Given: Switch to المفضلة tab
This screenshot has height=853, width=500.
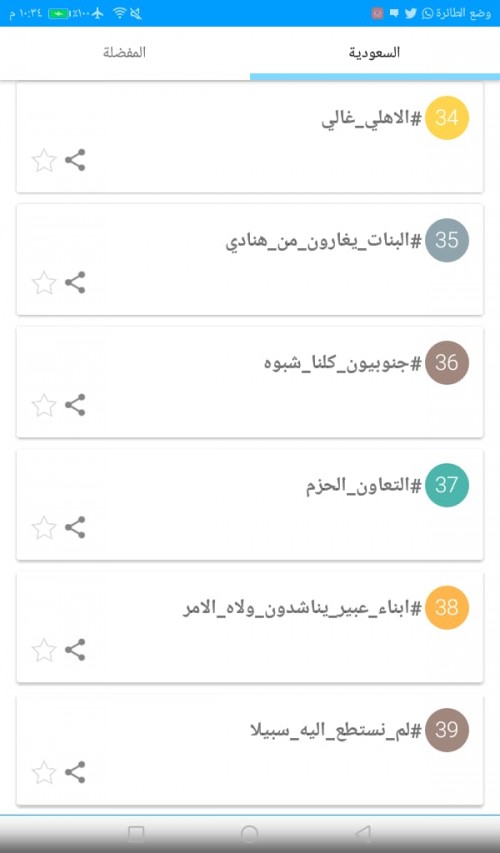Looking at the screenshot, I should (x=125, y=53).
